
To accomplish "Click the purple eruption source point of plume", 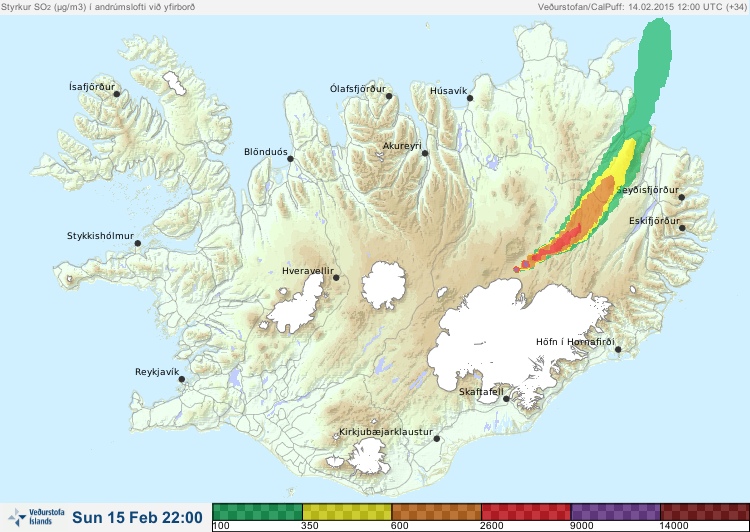I will pos(516,269).
